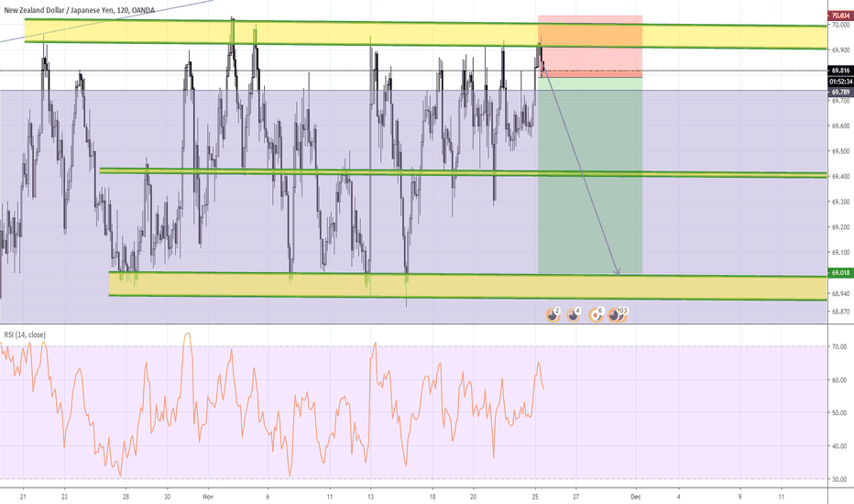Click the red 70.034 stop price label
Viewport: 854px width, 504px height.
[x=839, y=16]
